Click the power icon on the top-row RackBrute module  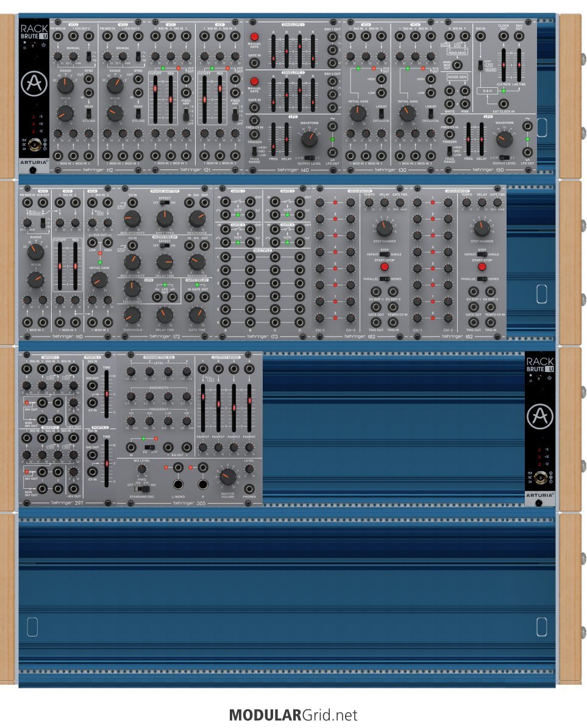point(44,45)
